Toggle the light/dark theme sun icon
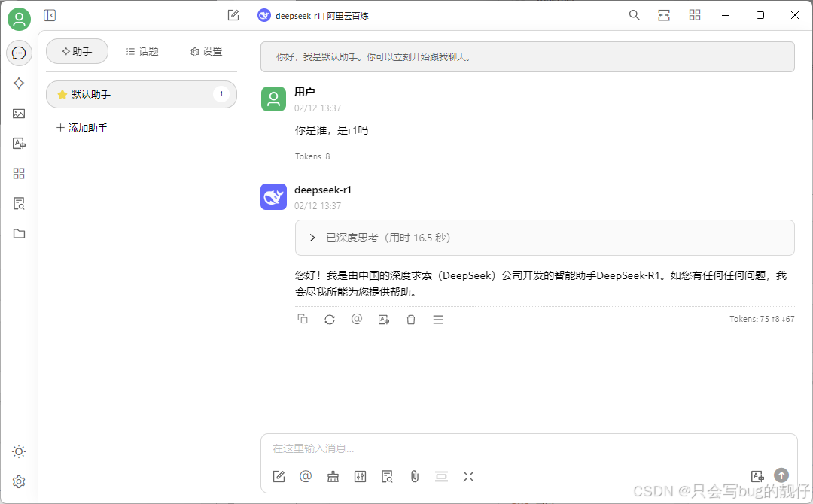This screenshot has width=813, height=504. click(19, 451)
